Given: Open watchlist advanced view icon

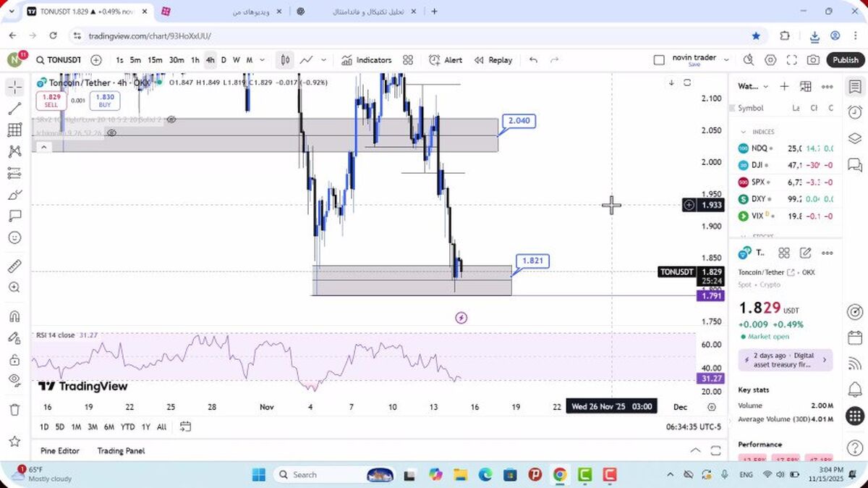Looking at the screenshot, I should 806,86.
